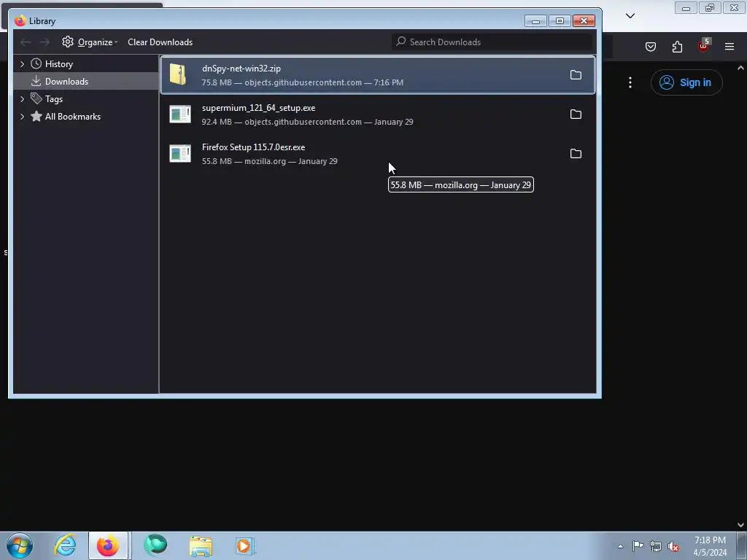Select Tags in the sidebar

click(54, 99)
